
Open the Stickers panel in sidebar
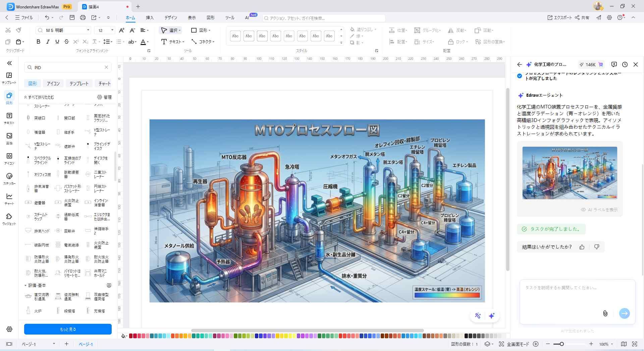[x=9, y=178]
